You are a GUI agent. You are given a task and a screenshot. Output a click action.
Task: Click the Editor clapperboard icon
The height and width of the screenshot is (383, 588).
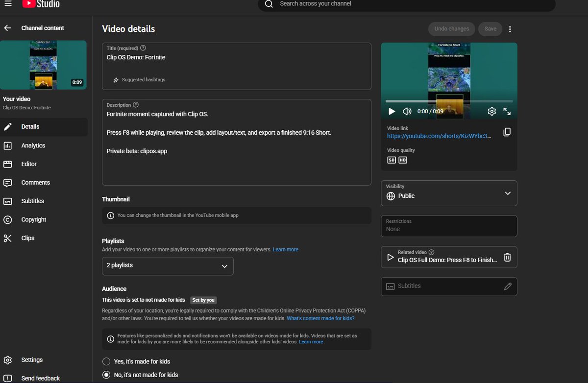[x=8, y=164]
